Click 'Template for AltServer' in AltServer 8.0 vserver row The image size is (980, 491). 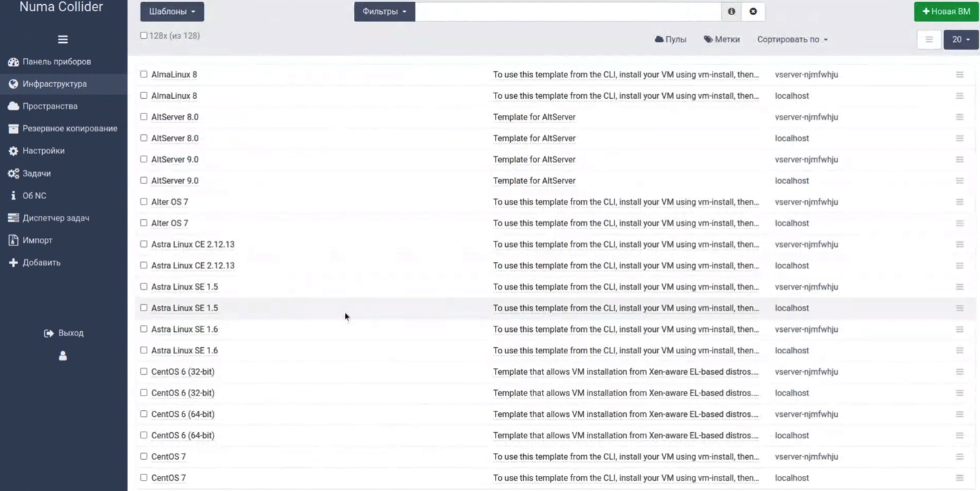click(x=534, y=117)
